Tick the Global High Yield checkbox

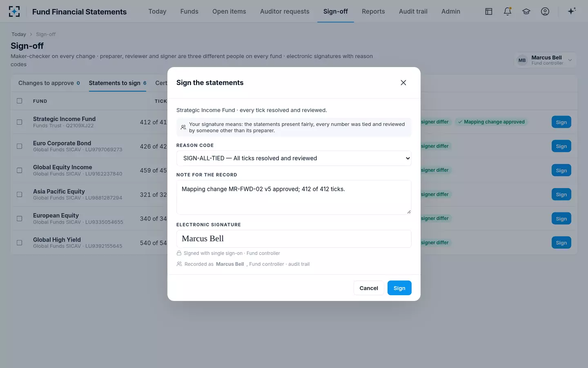[20, 242]
